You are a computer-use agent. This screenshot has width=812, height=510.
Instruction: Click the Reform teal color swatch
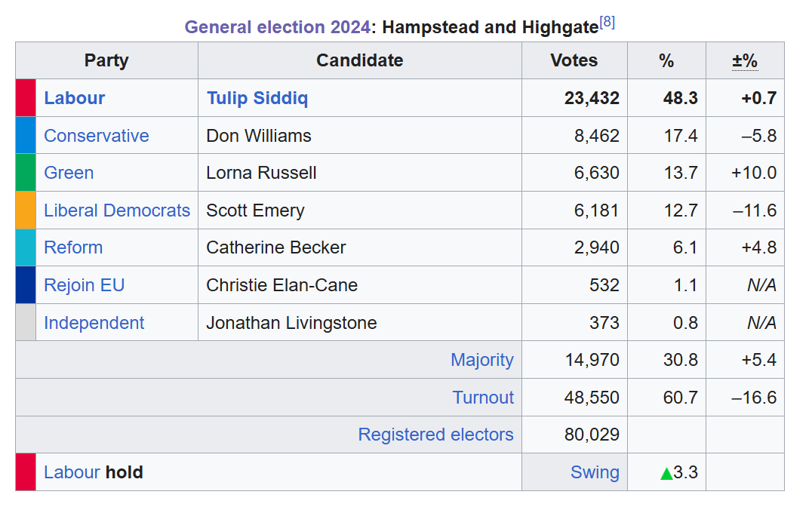[26, 247]
